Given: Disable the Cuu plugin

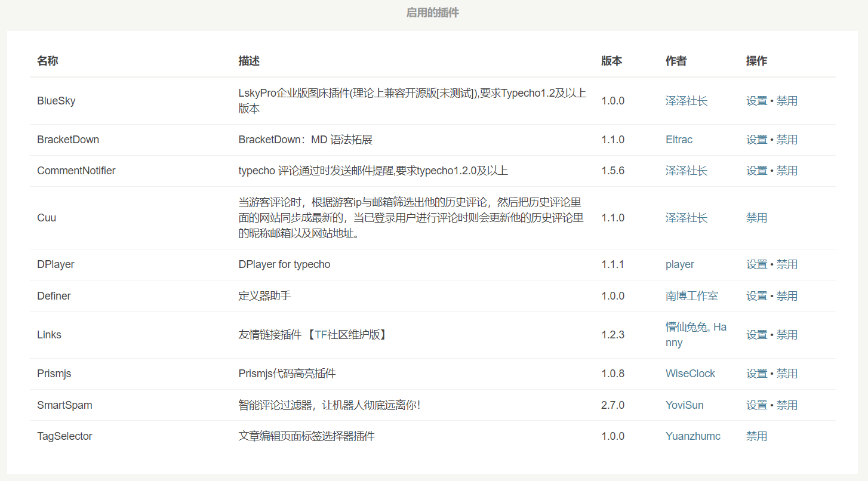Looking at the screenshot, I should pyautogui.click(x=756, y=218).
